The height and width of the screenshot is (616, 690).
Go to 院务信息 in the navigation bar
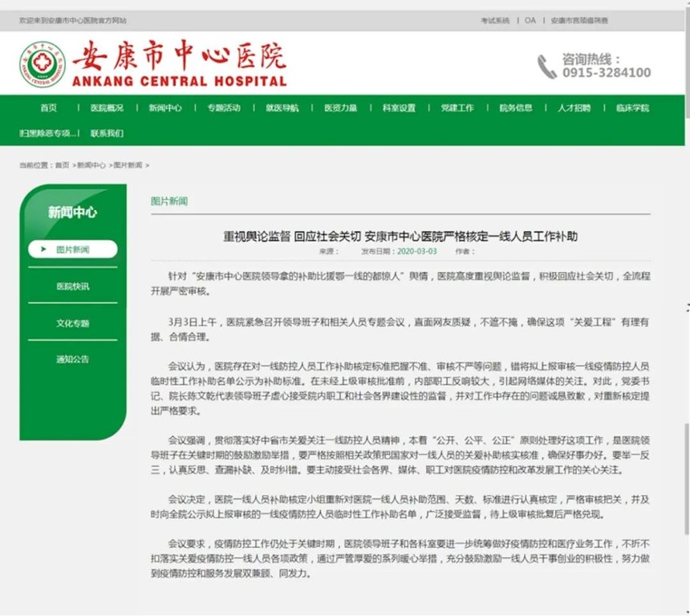click(x=516, y=107)
